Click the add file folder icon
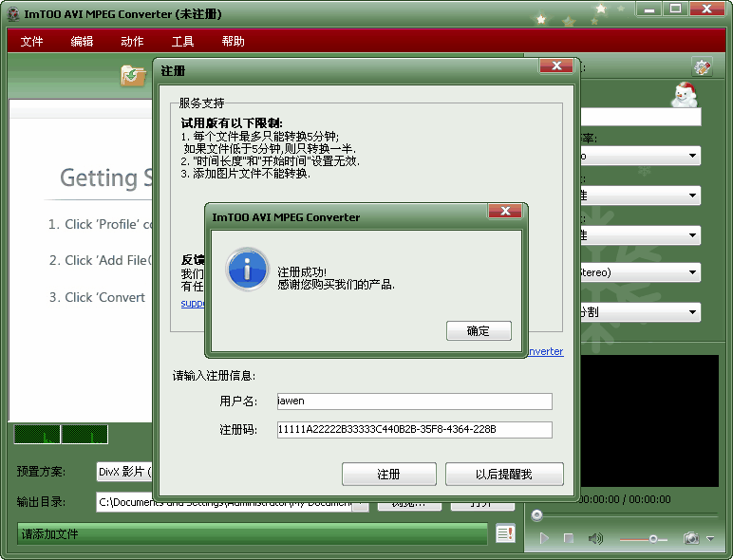This screenshot has height=560, width=733. [x=133, y=75]
